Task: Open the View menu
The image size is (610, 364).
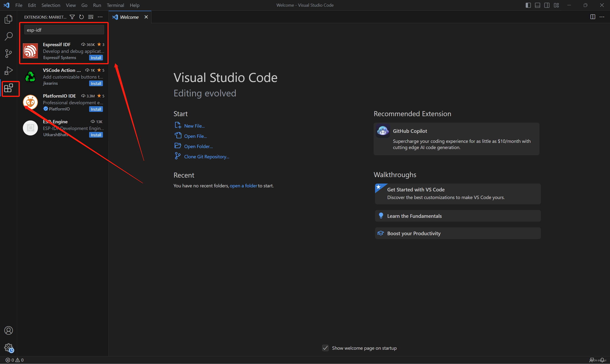Action: 71,5
